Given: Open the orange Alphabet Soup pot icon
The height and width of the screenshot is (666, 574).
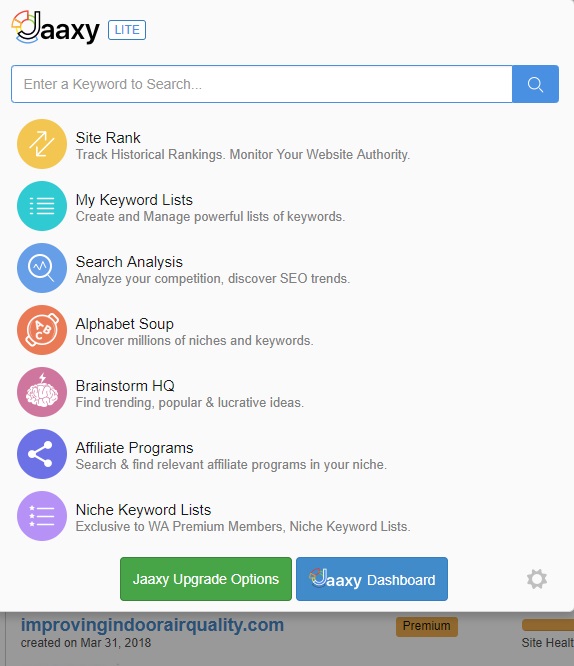Looking at the screenshot, I should 42,330.
